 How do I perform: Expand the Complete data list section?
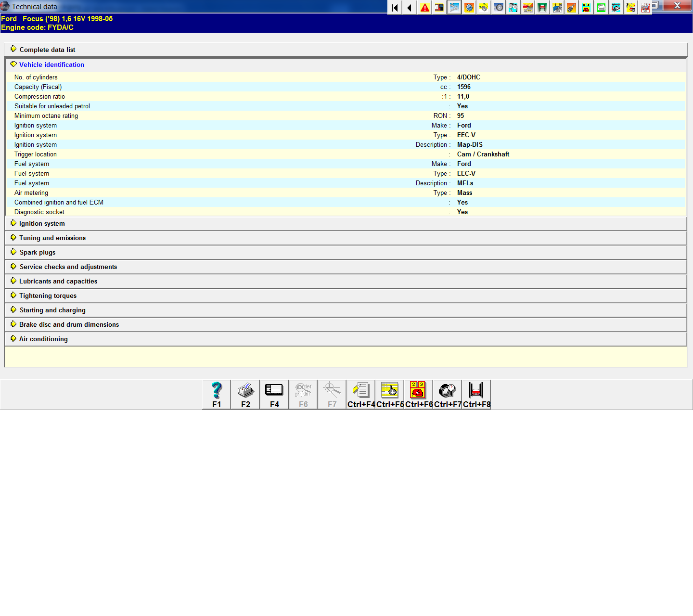pyautogui.click(x=346, y=50)
